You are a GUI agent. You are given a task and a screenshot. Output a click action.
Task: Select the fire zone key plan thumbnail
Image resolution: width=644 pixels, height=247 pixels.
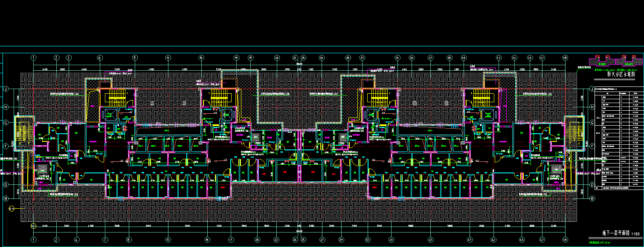[x=614, y=60]
